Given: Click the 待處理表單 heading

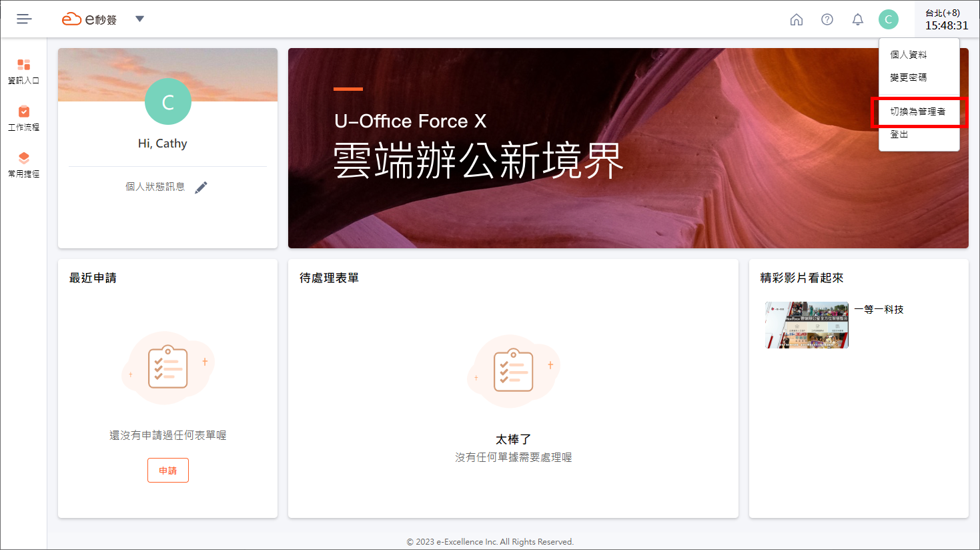Looking at the screenshot, I should [329, 278].
